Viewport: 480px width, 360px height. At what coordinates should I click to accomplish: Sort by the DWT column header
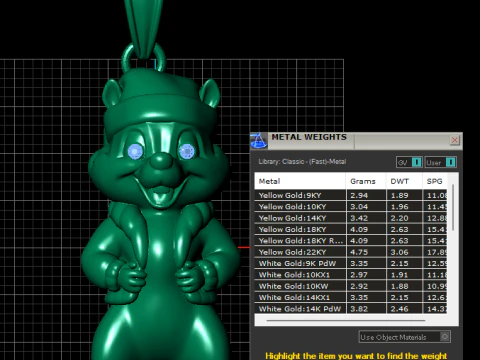pyautogui.click(x=404, y=181)
